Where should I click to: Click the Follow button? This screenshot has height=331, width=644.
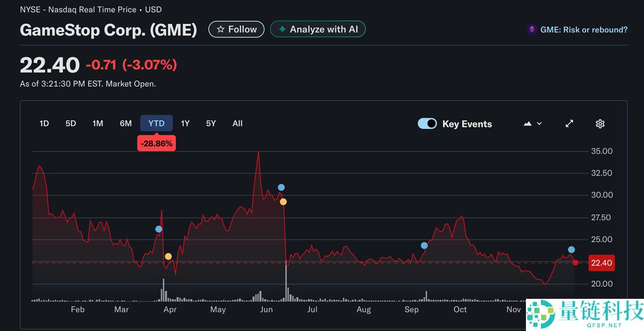coord(236,29)
